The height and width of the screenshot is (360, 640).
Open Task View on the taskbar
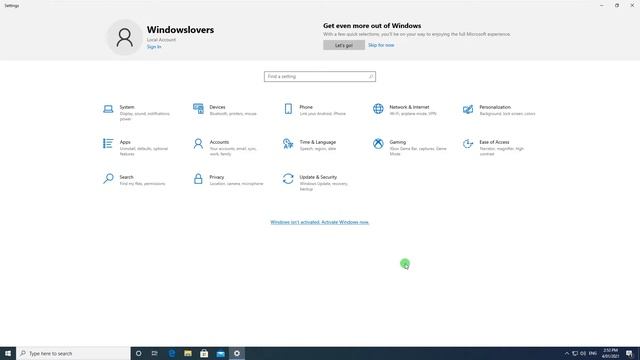155,353
